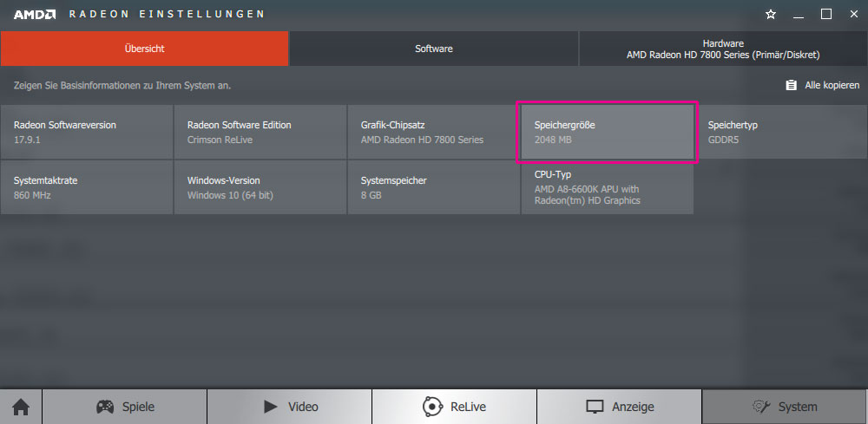Select the Systemtaktrate 860 MHz tile
868x424 pixels.
click(87, 187)
